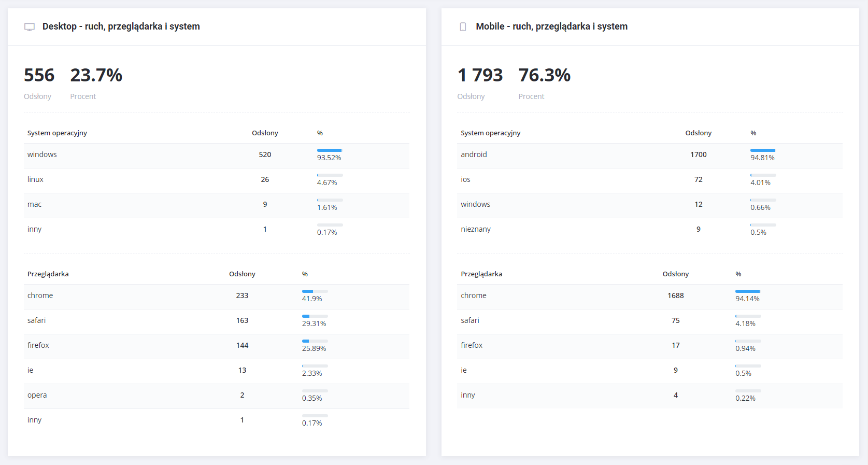Click the mobile 76.3% procent value
Image resolution: width=868 pixels, height=465 pixels.
coord(545,75)
